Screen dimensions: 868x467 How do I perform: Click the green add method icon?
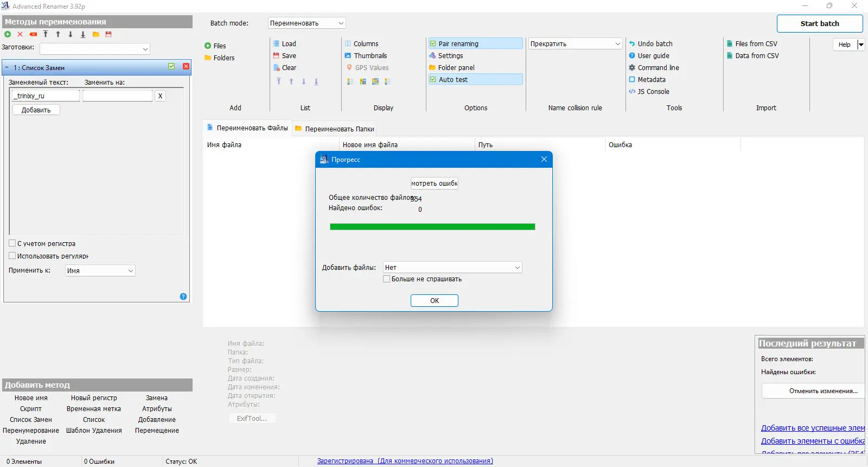pos(8,34)
